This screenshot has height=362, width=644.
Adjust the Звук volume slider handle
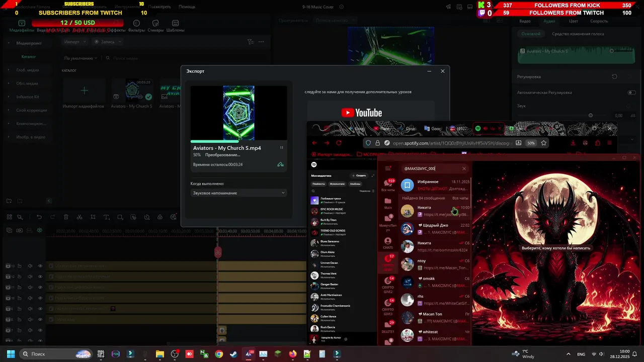pos(591,116)
